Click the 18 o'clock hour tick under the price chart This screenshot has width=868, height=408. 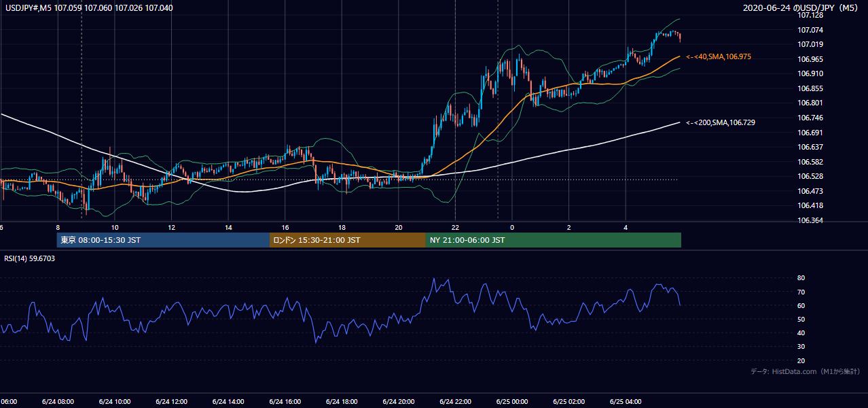click(342, 227)
